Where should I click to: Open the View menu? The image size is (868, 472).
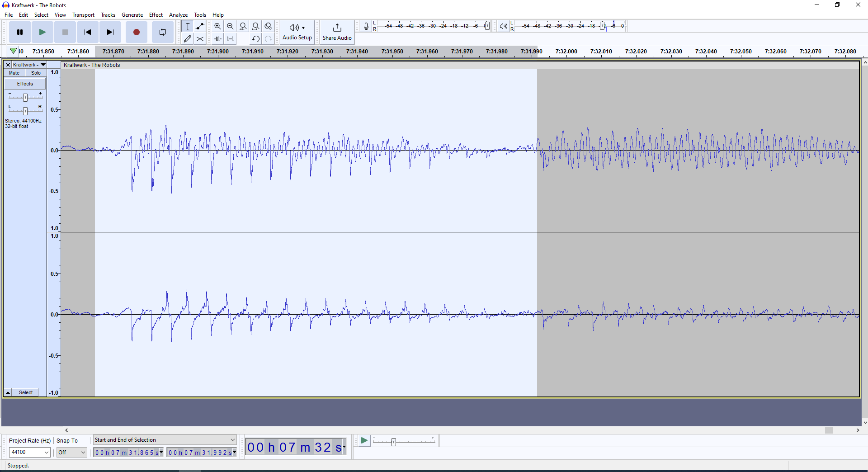(x=60, y=15)
